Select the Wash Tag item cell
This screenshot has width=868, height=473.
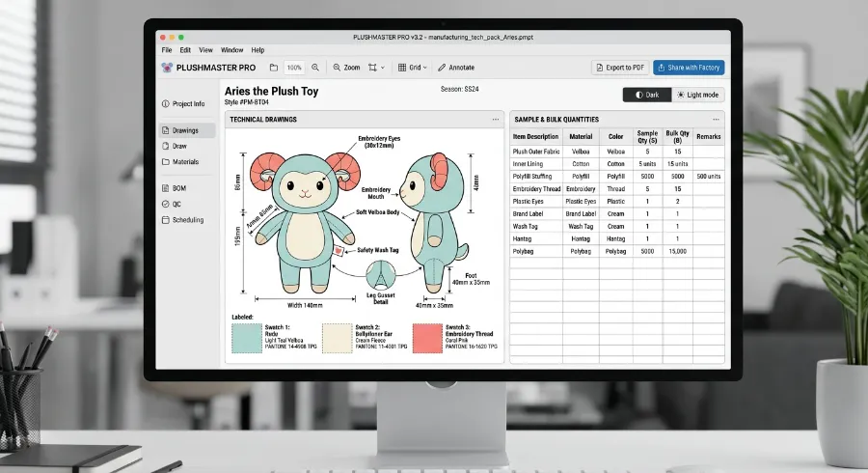coord(536,227)
